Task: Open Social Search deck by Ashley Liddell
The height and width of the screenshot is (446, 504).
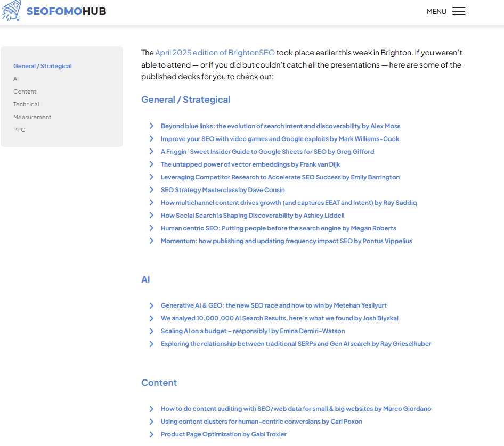Action: [x=253, y=216]
